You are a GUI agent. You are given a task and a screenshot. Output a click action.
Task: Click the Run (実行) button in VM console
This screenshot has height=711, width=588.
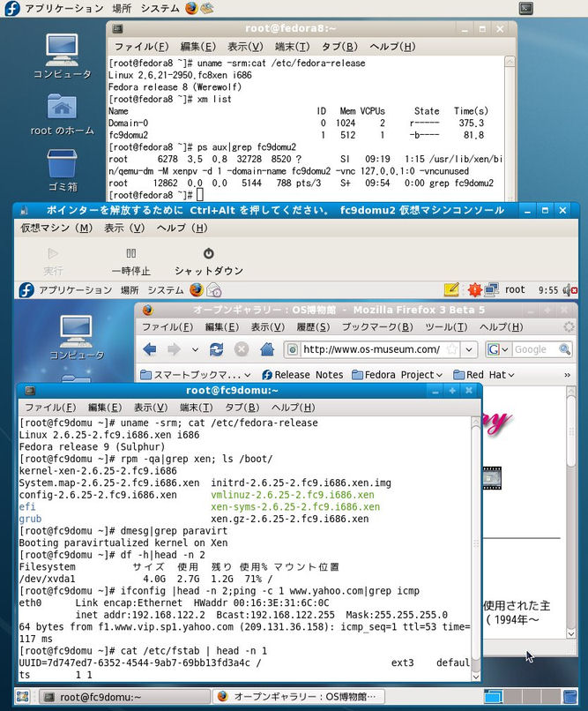point(53,262)
